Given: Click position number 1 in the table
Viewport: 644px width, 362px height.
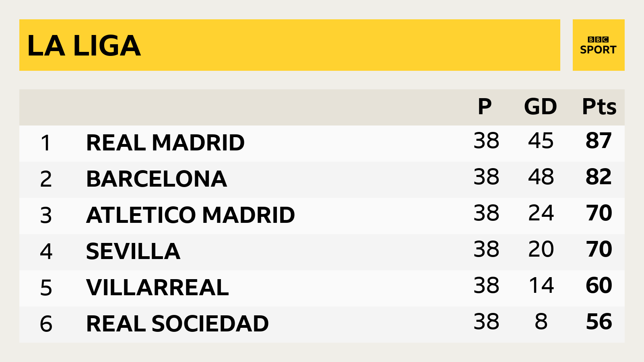Looking at the screenshot, I should 46,143.
